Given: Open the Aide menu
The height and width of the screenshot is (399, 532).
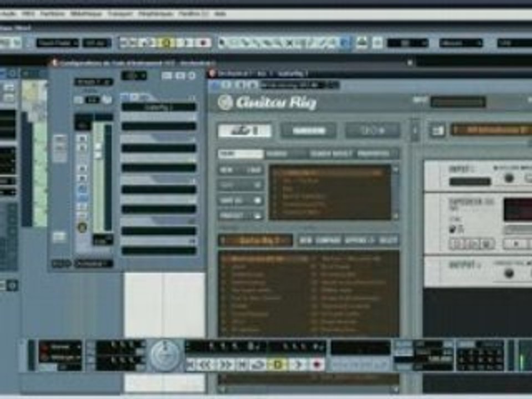Looking at the screenshot, I should tap(220, 13).
